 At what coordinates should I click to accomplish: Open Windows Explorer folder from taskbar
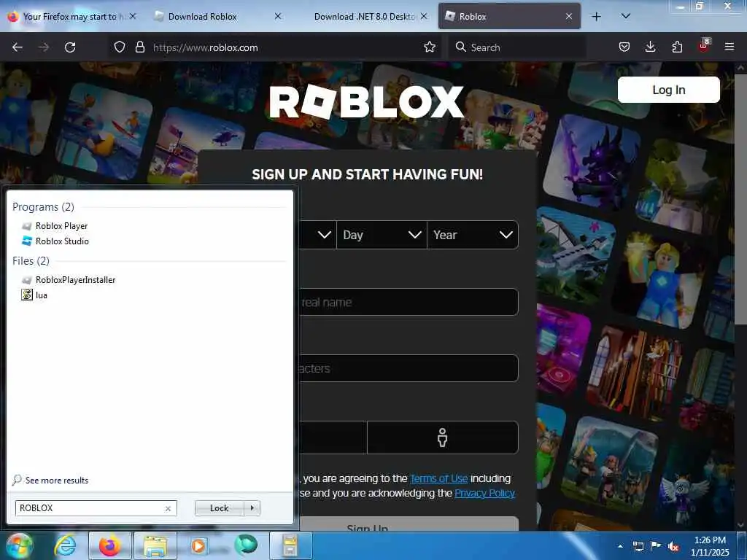point(155,545)
